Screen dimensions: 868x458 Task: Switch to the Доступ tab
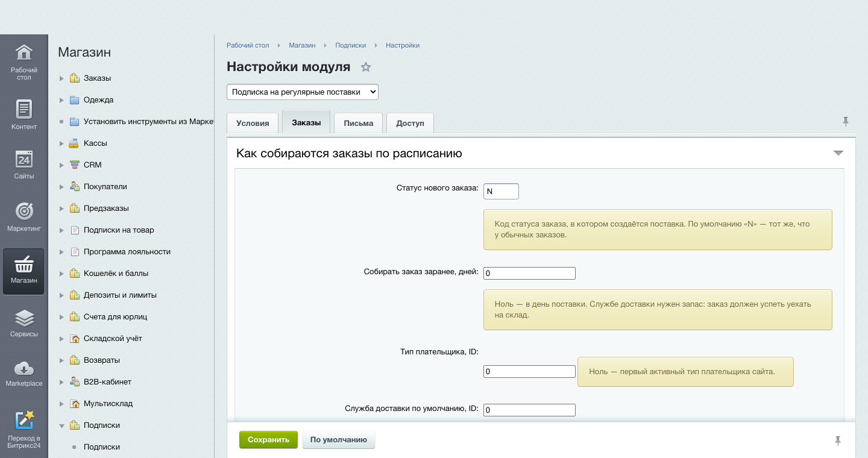pos(410,123)
